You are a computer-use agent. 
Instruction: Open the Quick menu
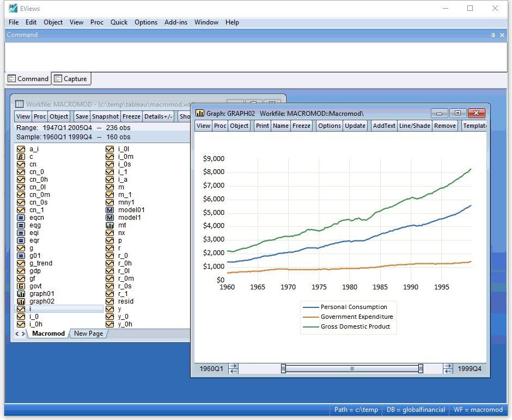pyautogui.click(x=119, y=22)
